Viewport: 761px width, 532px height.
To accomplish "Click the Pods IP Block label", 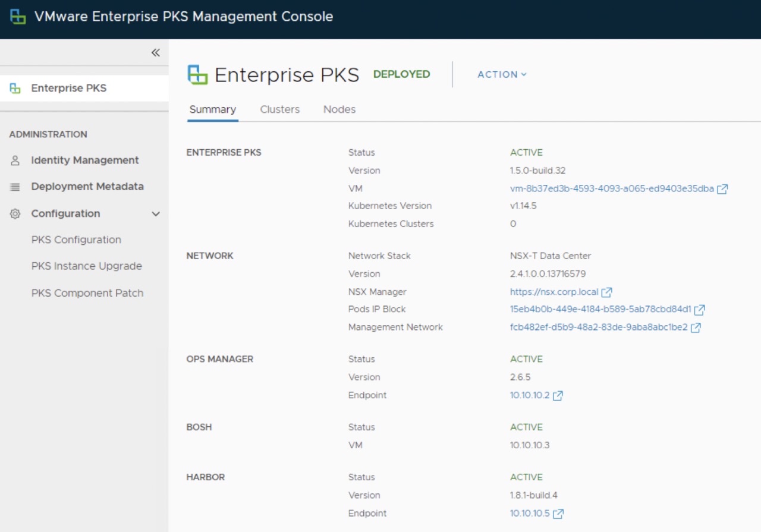I will click(x=377, y=309).
